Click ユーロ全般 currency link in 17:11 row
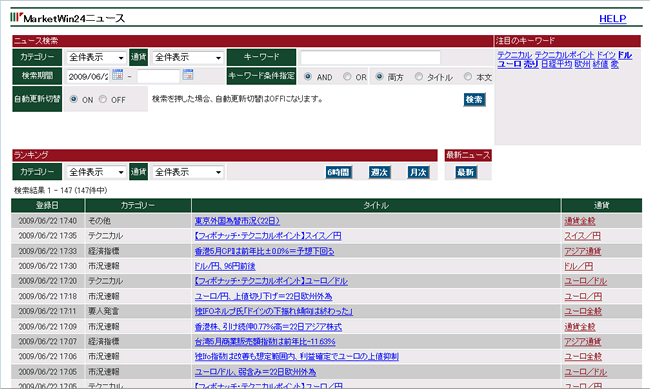 click(583, 311)
